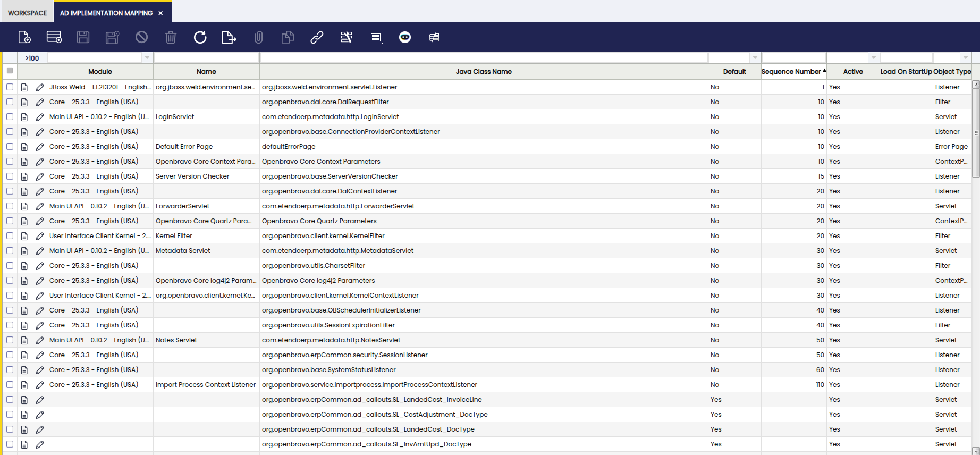Click the Java Class Name column header

(484, 72)
